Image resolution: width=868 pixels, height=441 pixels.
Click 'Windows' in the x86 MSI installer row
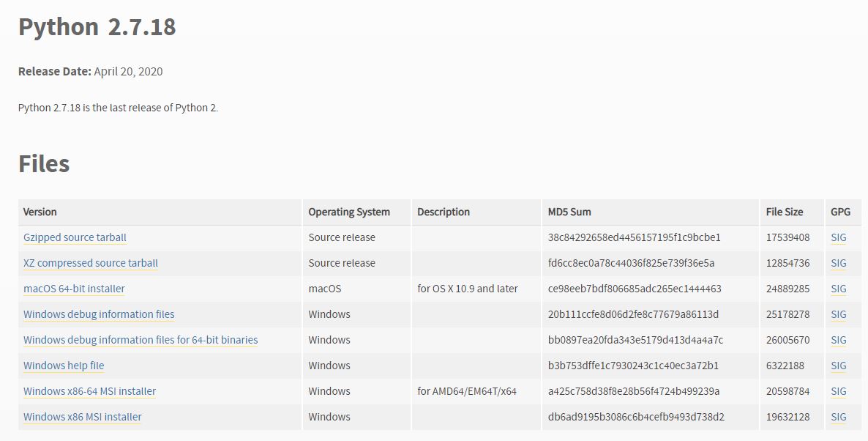[329, 417]
